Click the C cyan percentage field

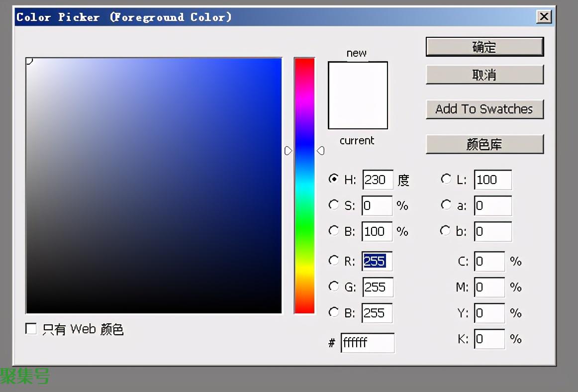tap(489, 262)
